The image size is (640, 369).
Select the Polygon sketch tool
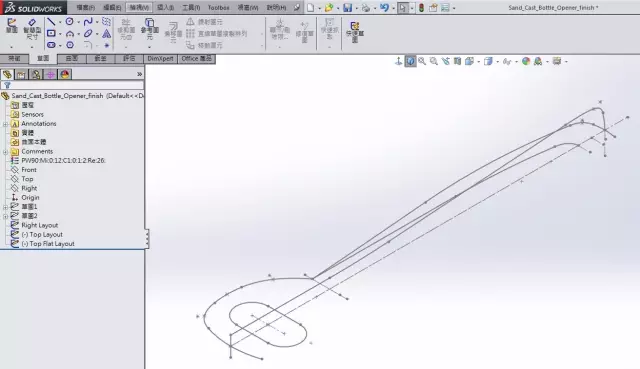coord(70,44)
